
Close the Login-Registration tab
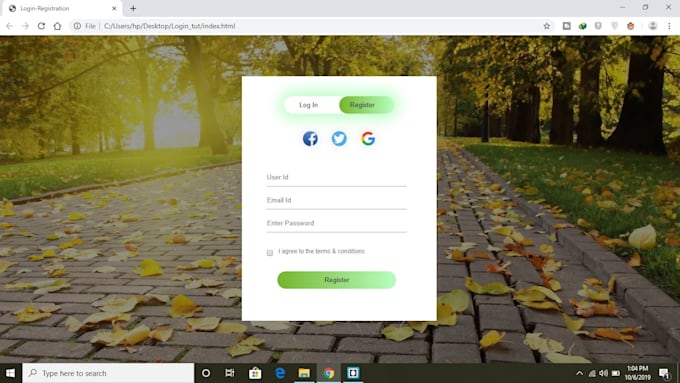[x=114, y=8]
